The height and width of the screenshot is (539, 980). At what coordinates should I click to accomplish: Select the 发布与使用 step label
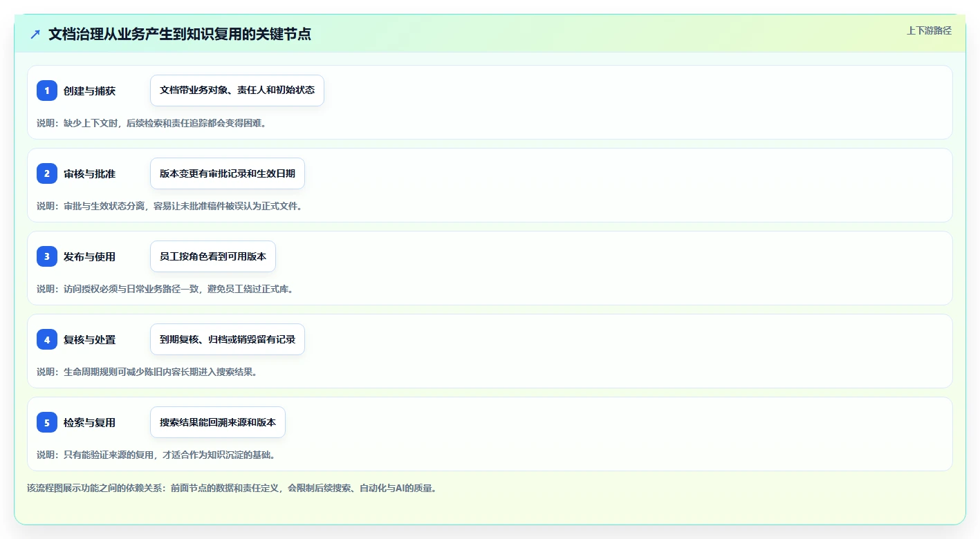pyautogui.click(x=89, y=256)
